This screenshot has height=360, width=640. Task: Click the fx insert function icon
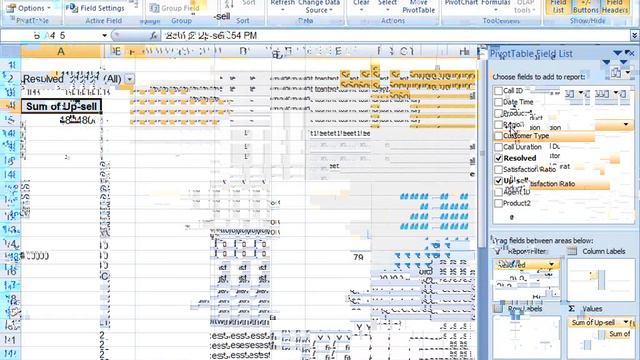153,36
